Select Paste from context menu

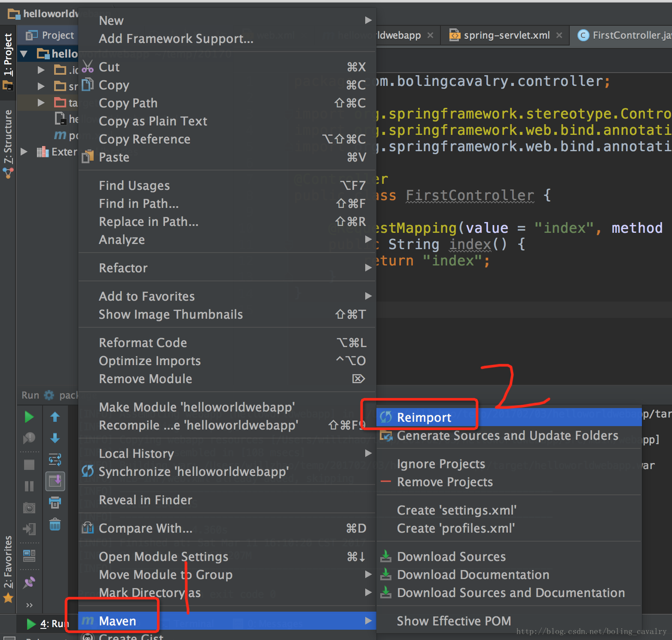pos(227,157)
